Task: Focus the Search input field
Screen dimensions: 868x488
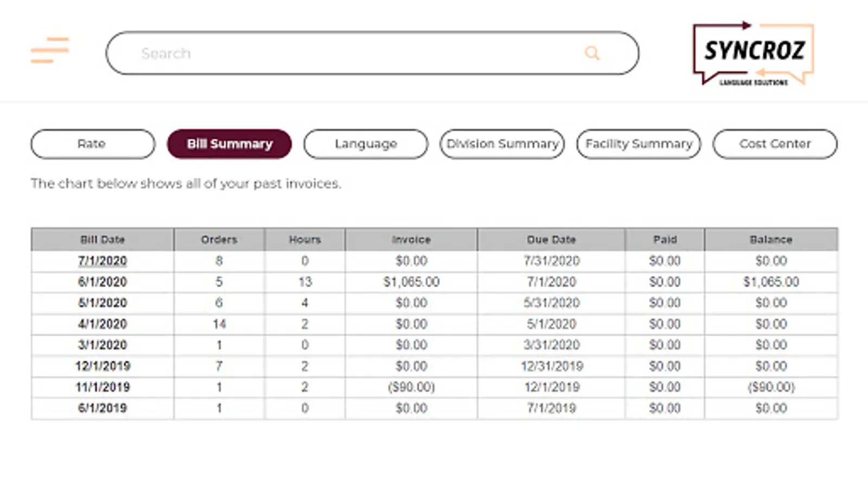Action: 372,53
